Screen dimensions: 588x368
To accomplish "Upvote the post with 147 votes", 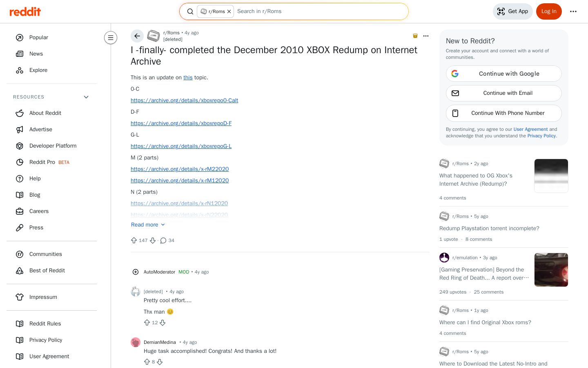I will [134, 240].
